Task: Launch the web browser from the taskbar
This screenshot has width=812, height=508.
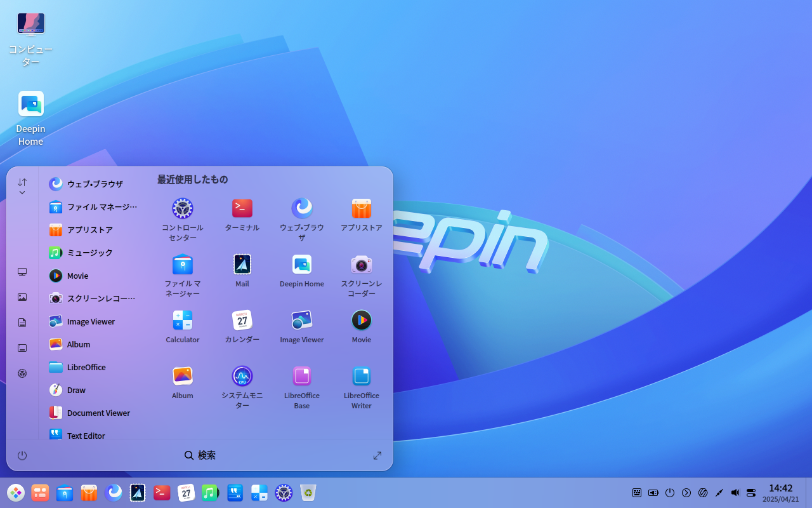Action: [114, 493]
